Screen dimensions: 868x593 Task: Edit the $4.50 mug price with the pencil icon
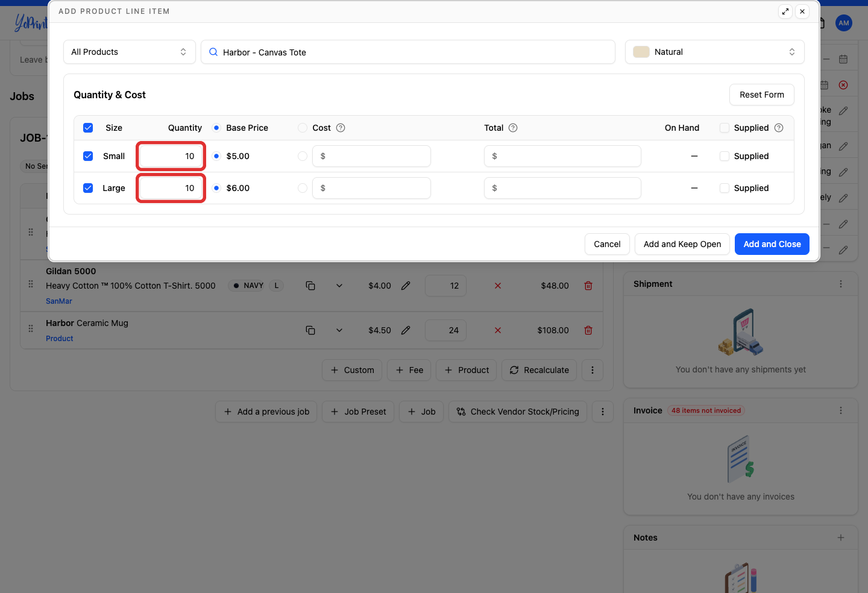tap(406, 330)
